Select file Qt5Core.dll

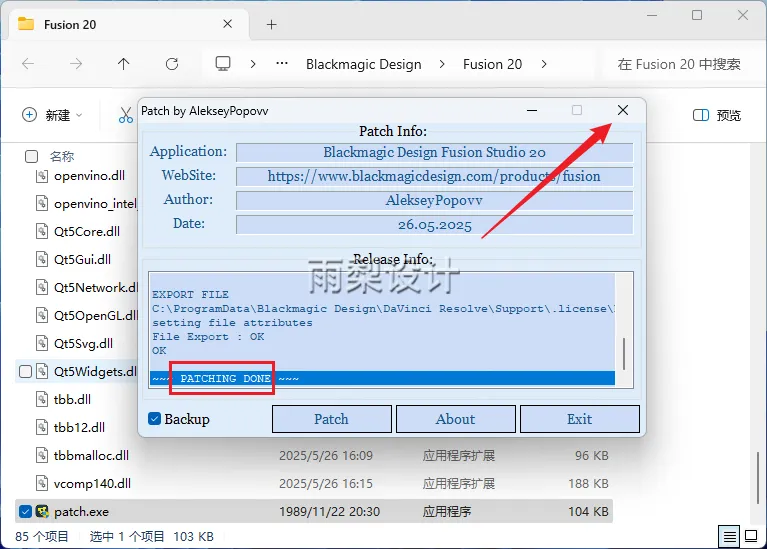(87, 231)
